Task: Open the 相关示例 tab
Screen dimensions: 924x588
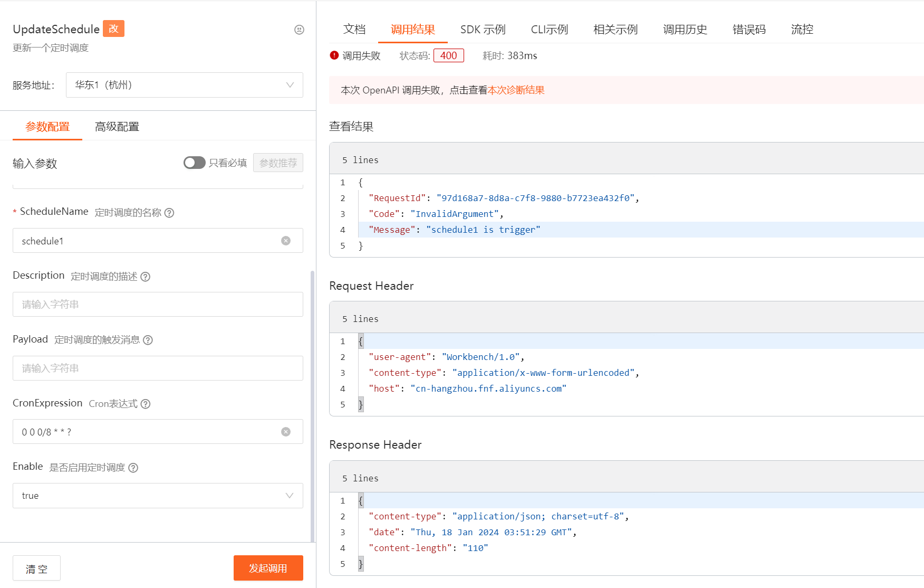Action: point(615,30)
